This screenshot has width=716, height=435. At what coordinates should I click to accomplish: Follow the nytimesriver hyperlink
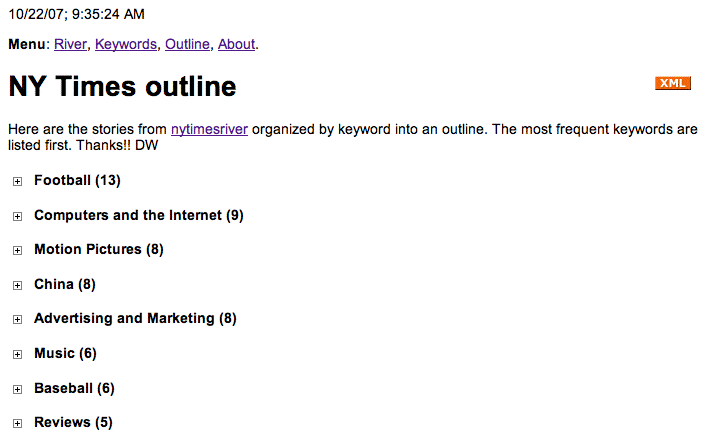click(x=209, y=129)
